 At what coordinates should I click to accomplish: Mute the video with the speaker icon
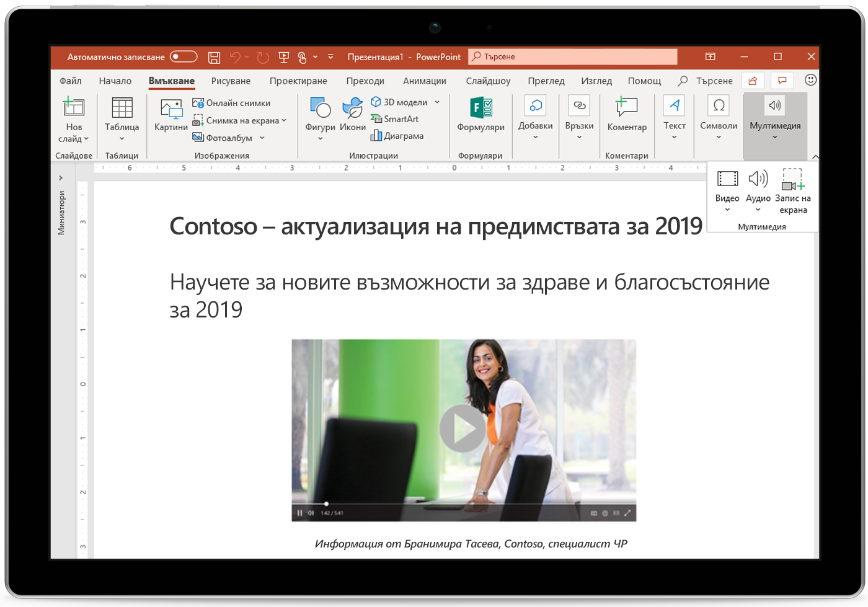(x=311, y=513)
